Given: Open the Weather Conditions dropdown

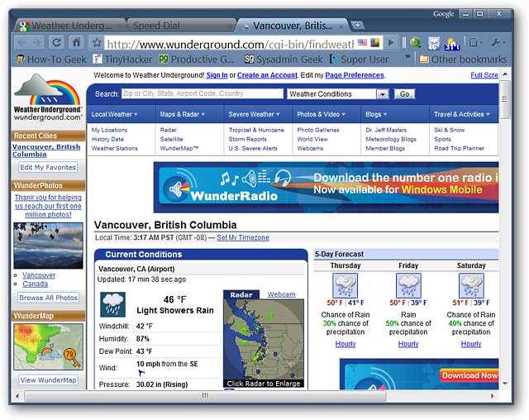Looking at the screenshot, I should [338, 93].
